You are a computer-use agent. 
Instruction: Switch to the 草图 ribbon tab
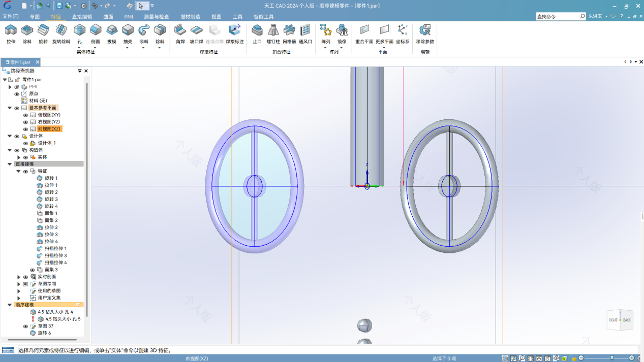[35, 17]
